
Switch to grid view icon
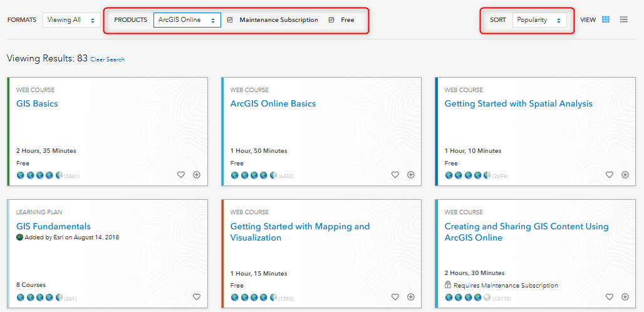pos(605,19)
